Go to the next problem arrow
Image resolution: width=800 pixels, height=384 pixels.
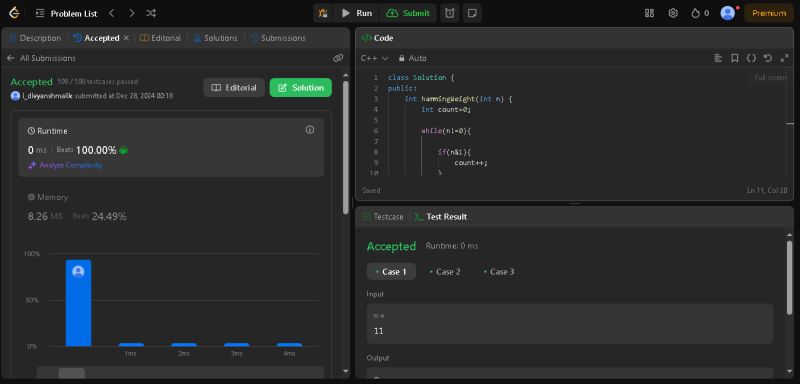coord(132,13)
